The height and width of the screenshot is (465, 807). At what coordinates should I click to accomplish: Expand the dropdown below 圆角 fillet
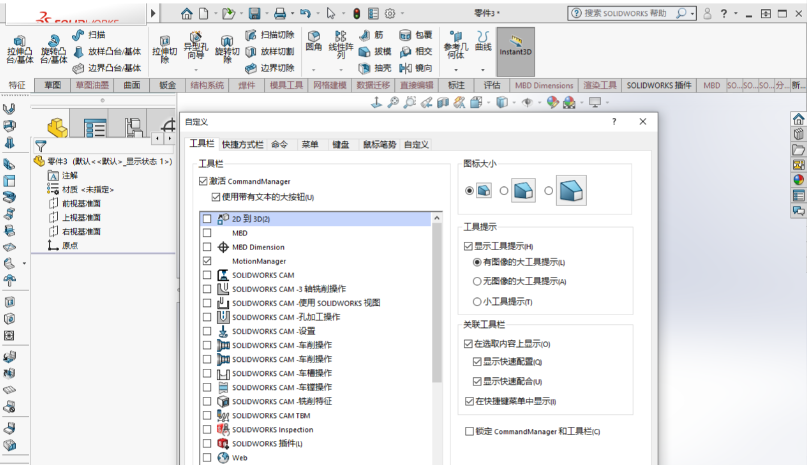[313, 70]
